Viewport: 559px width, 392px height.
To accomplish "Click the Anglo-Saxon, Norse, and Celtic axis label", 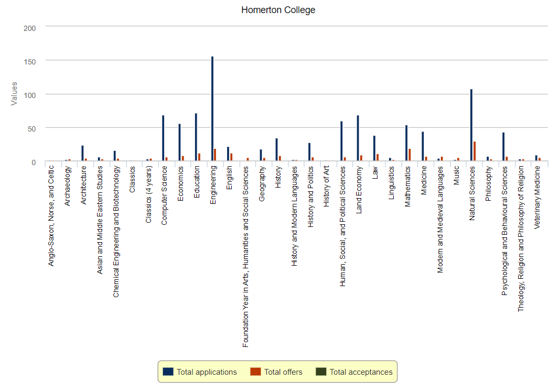I will pos(51,216).
